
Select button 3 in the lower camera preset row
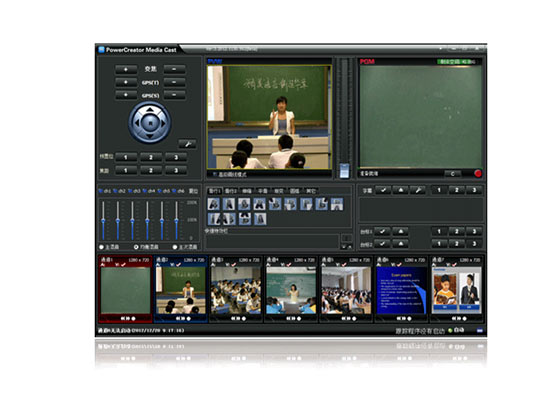176,170
